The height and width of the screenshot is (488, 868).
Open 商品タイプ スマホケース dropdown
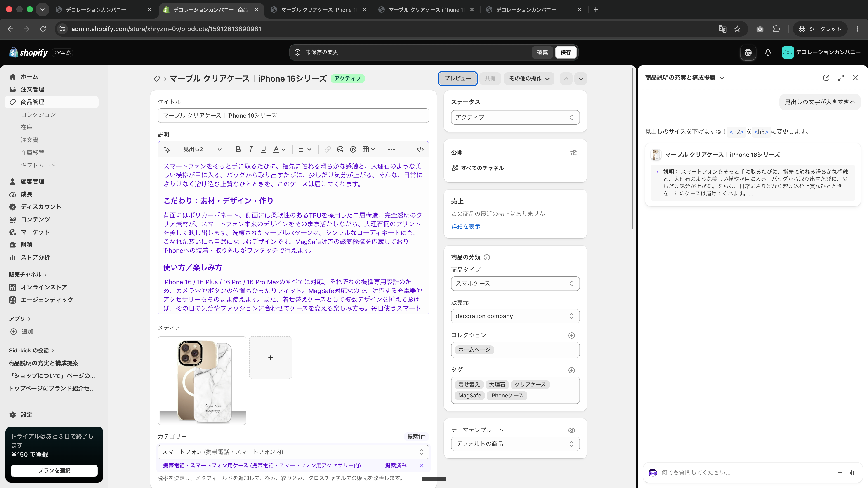[x=515, y=284]
